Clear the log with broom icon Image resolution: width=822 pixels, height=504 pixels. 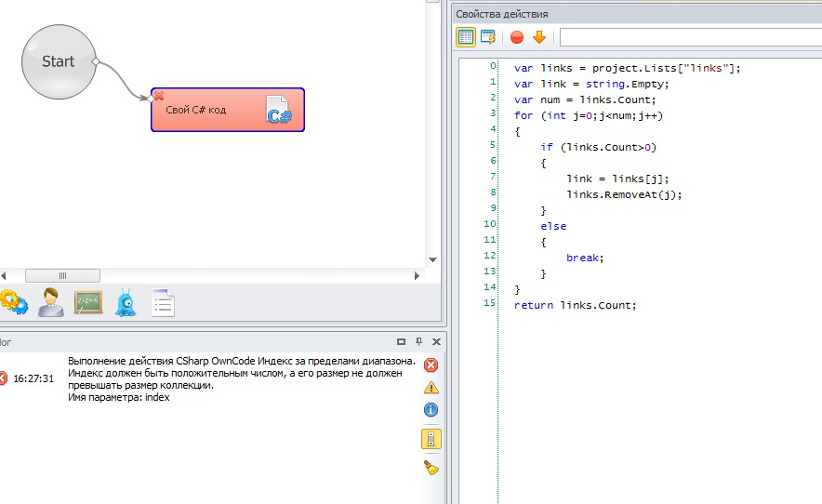431,468
